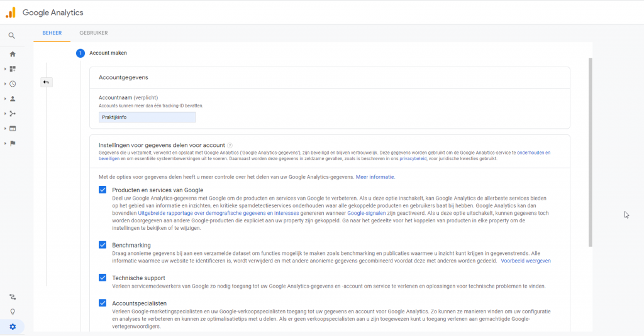
Task: Uncheck the Producten en services van Google checkbox
Action: 103,190
